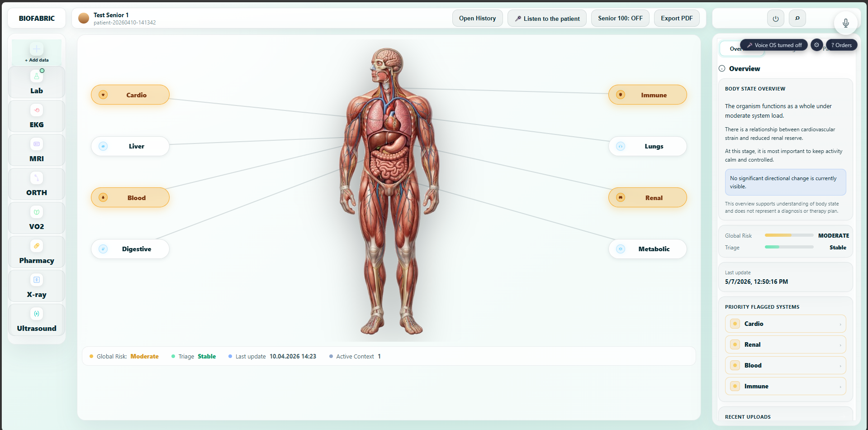Click the icon in Liver node
868x430 pixels.
click(x=103, y=146)
